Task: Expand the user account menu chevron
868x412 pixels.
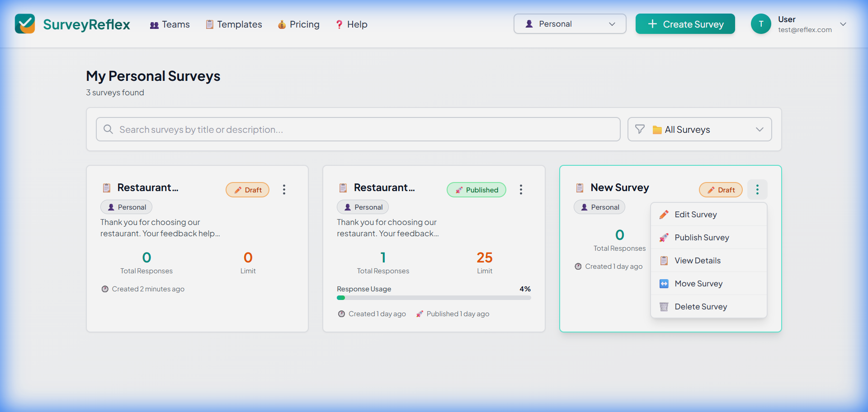Action: tap(843, 24)
